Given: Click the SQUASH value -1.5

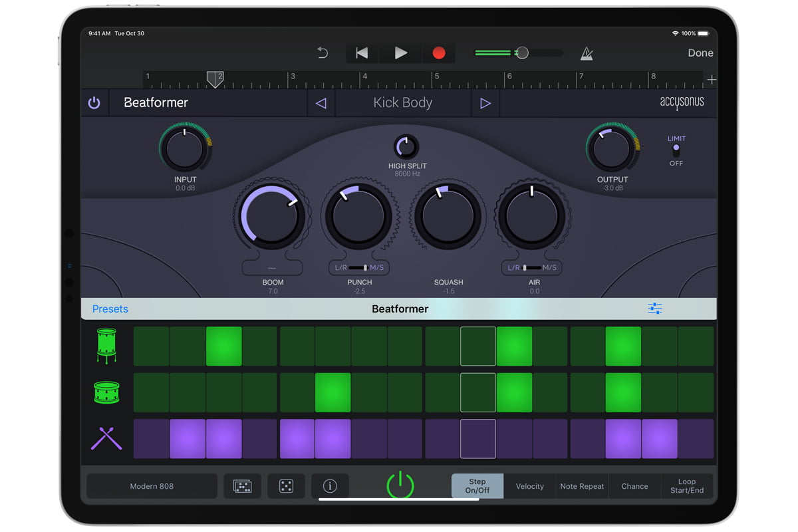Looking at the screenshot, I should (449, 291).
